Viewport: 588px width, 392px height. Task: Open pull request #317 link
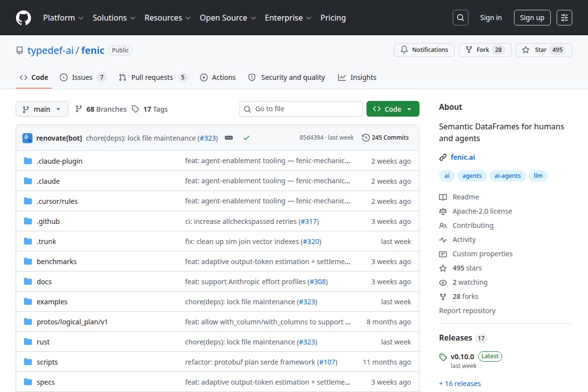click(x=309, y=221)
